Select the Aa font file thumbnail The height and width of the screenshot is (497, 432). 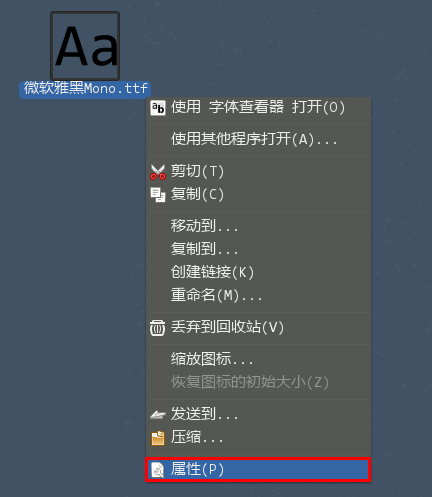pyautogui.click(x=85, y=46)
